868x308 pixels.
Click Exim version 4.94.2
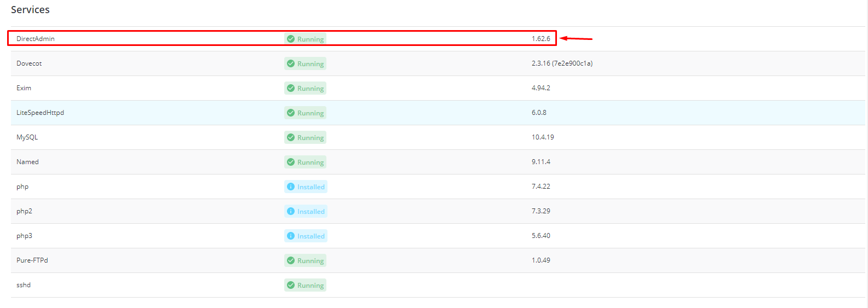pos(541,88)
